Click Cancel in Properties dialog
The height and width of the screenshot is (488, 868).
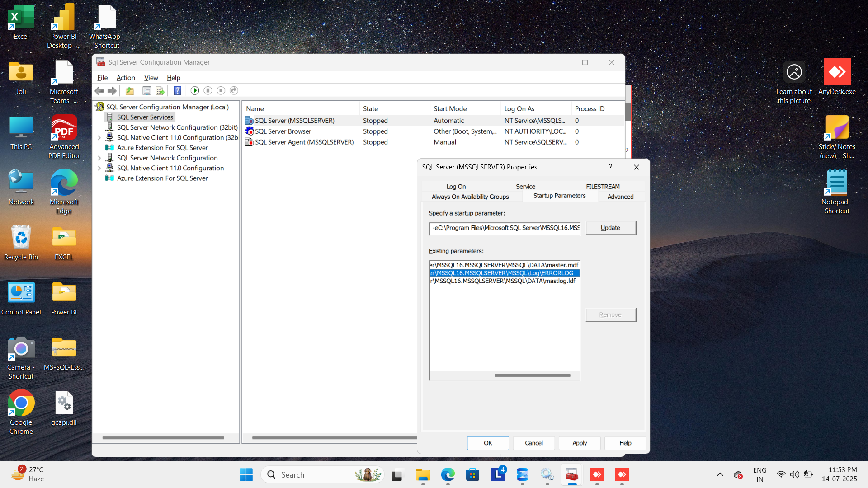pos(534,443)
